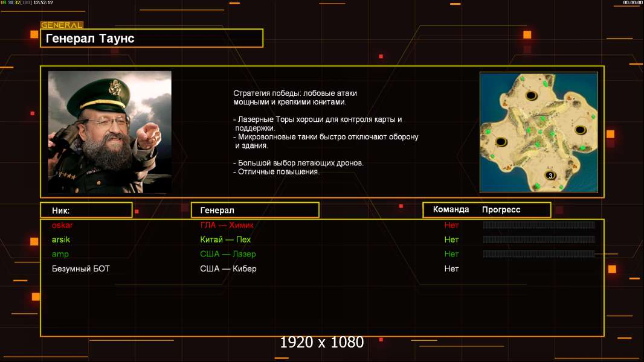Click team value 'Нет' for arsik
The width and height of the screenshot is (644, 362).
(x=451, y=240)
